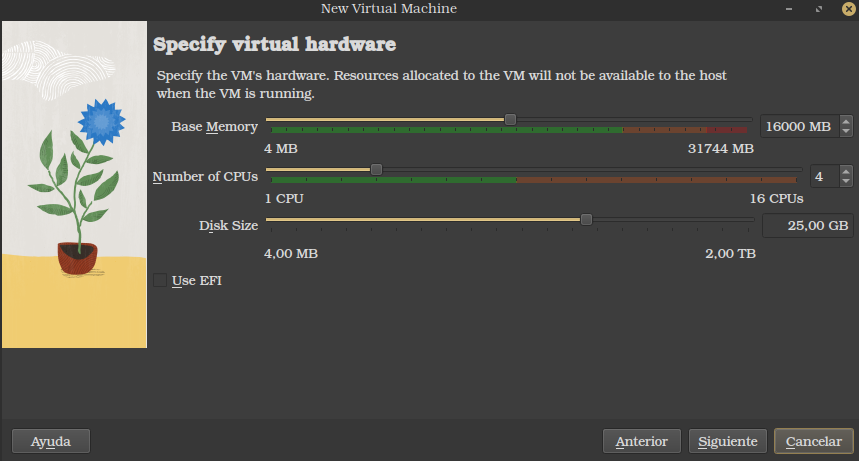
Task: Go back with the Anterior button
Action: 641,441
